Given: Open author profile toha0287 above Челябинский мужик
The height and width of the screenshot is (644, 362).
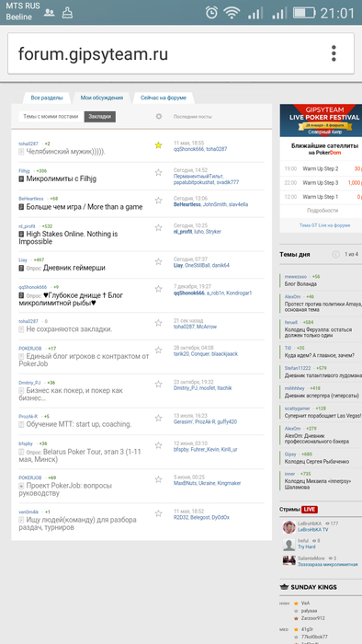Looking at the screenshot, I should 28,144.
